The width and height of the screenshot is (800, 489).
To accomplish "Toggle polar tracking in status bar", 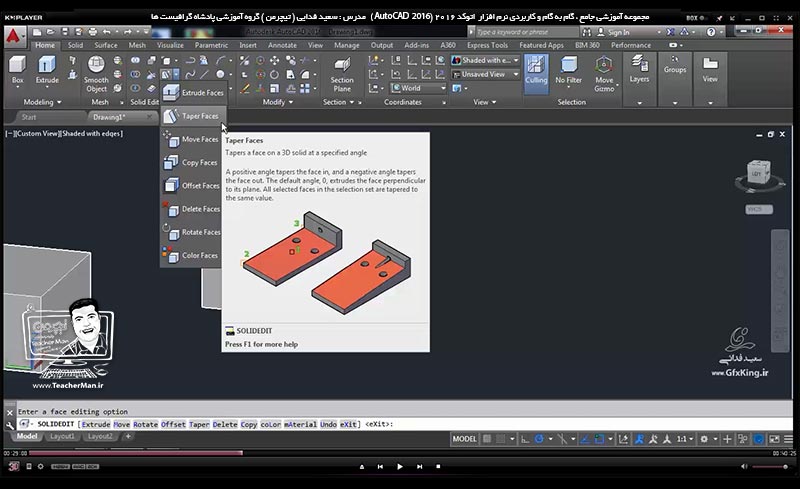I will pos(539,439).
